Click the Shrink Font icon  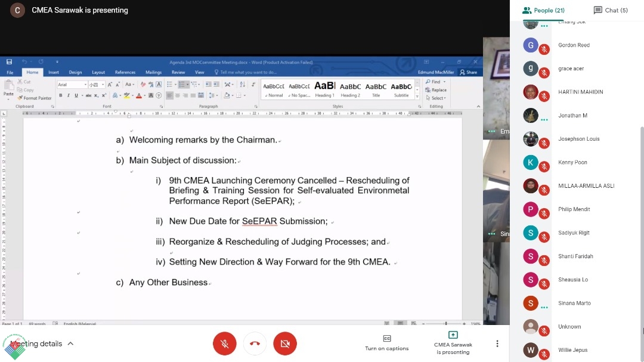tap(117, 84)
